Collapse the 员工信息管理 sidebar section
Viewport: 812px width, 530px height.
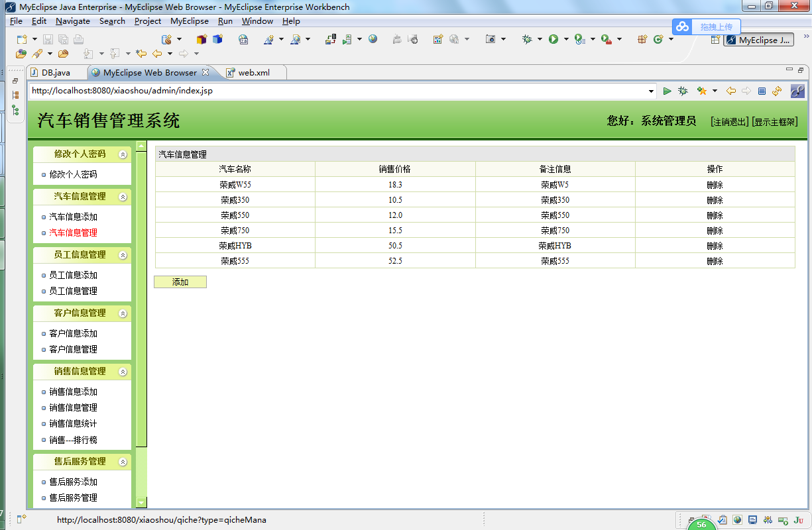(123, 255)
